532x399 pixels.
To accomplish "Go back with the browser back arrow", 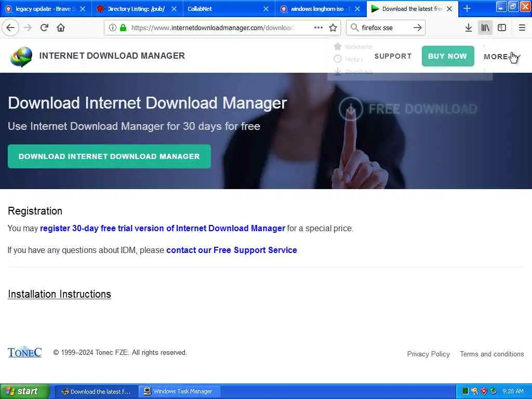I will 10,28.
